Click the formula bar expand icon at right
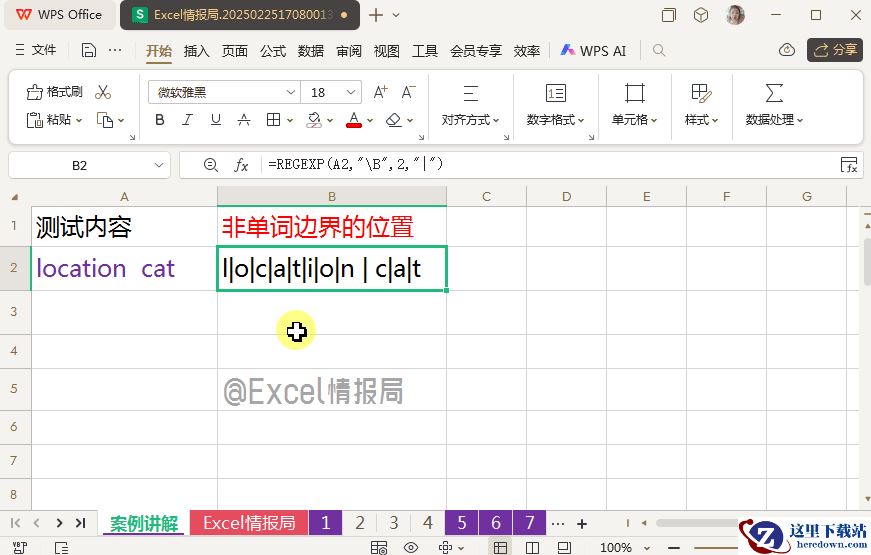The image size is (871, 555). pos(849,165)
